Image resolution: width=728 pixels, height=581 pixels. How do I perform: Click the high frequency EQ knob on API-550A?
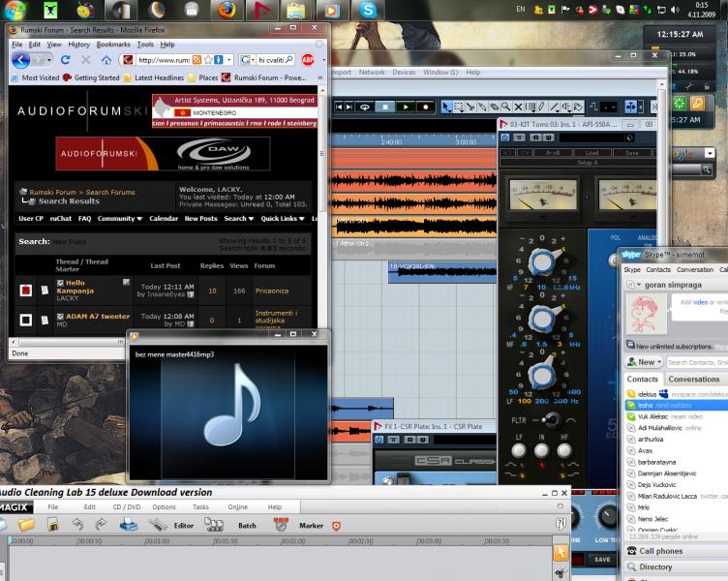pyautogui.click(x=544, y=260)
